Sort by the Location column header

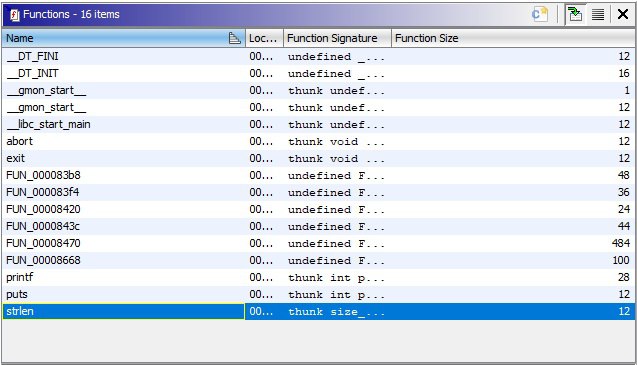(264, 38)
